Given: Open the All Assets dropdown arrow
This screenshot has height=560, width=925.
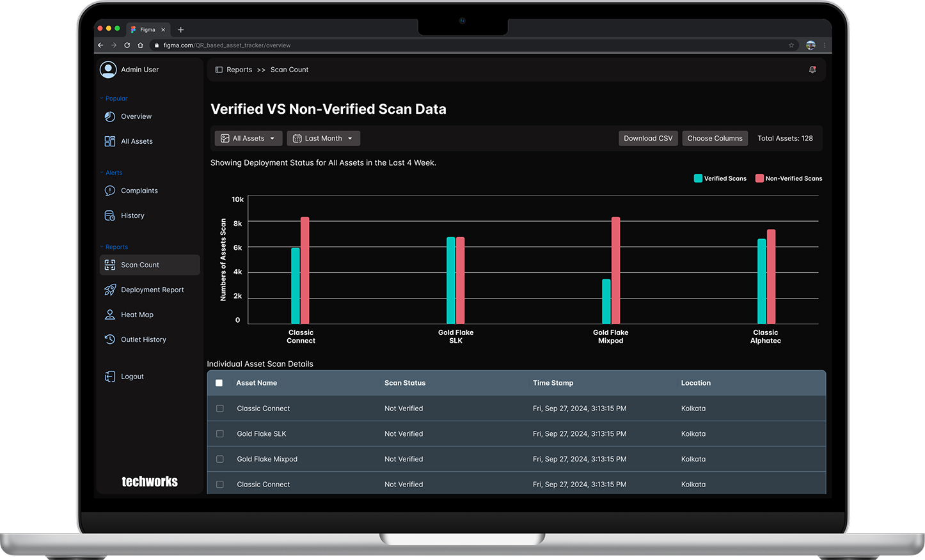Looking at the screenshot, I should coord(273,139).
